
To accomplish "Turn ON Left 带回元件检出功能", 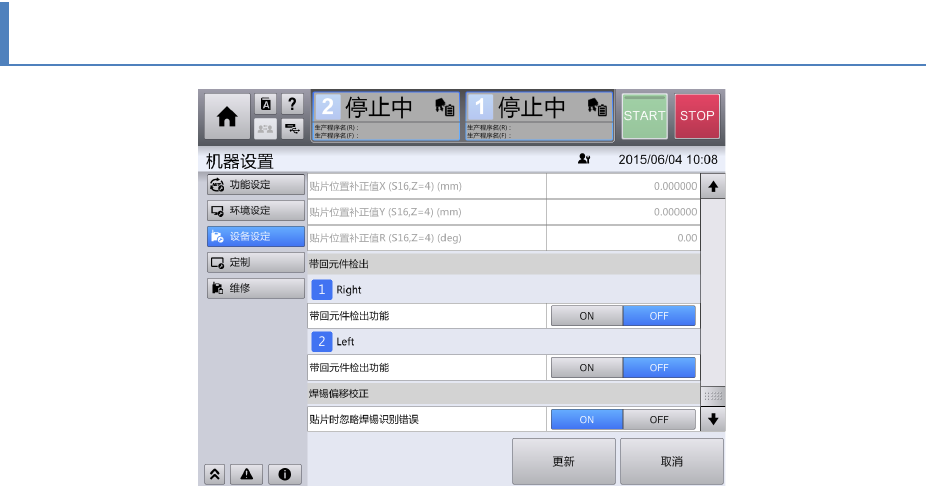I will click(x=586, y=368).
